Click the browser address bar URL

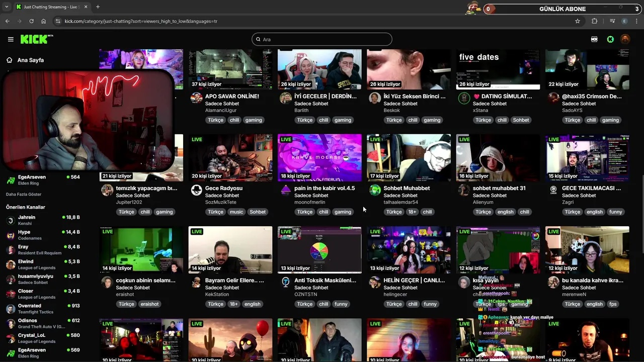141,21
